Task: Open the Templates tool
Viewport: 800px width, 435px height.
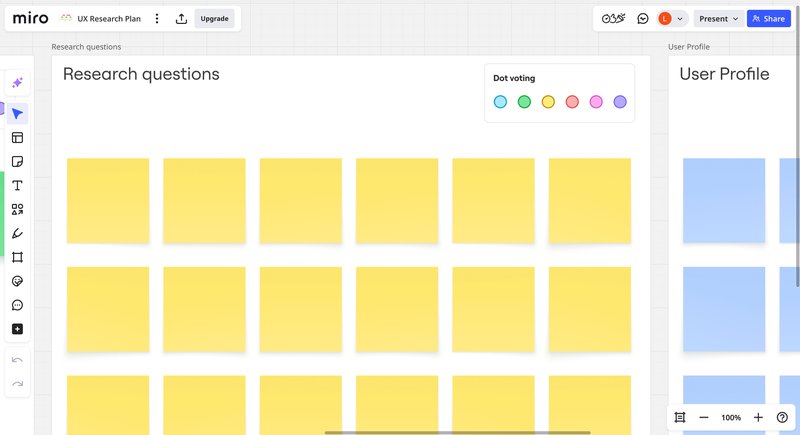Action: [17, 138]
